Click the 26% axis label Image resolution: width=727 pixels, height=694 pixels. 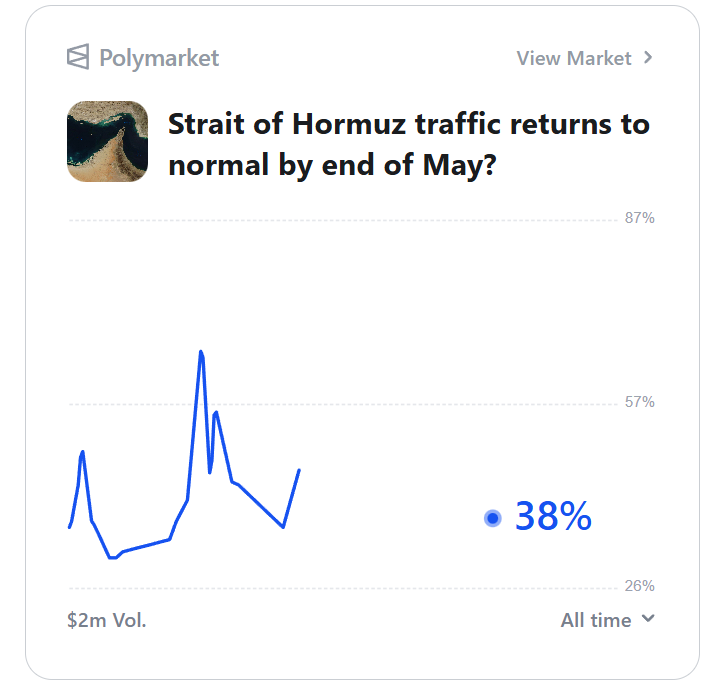[639, 586]
